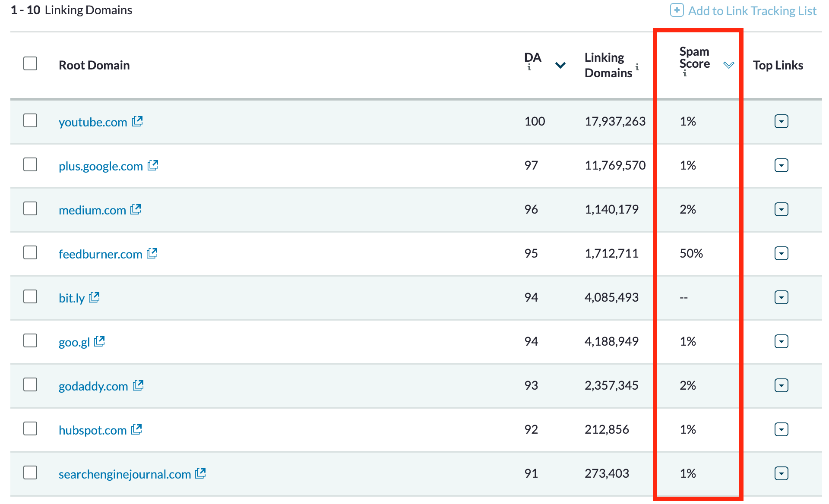Check the bit.ly row checkbox
Viewport: 829px width, 504px height.
[30, 296]
